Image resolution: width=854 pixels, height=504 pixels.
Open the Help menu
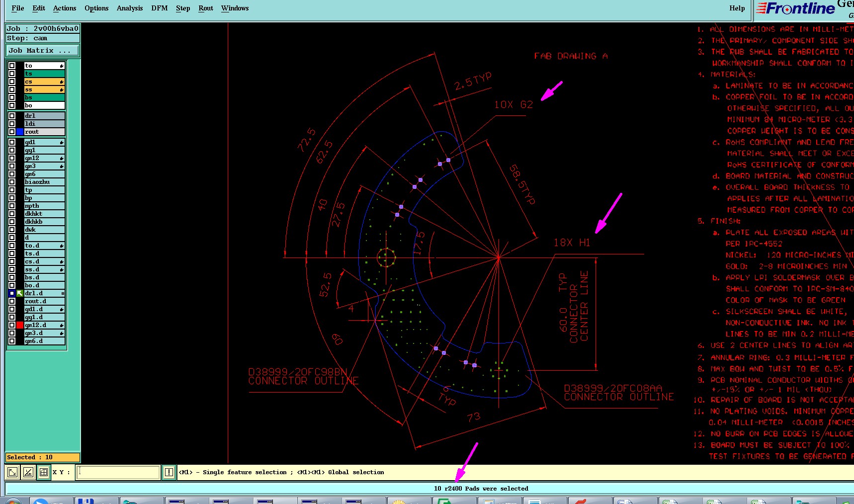[x=737, y=8]
